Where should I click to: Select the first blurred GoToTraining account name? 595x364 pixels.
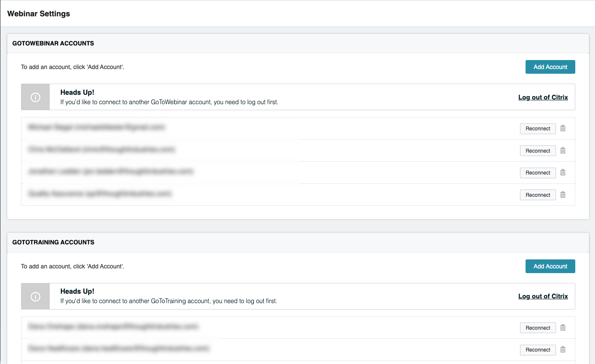[113, 327]
